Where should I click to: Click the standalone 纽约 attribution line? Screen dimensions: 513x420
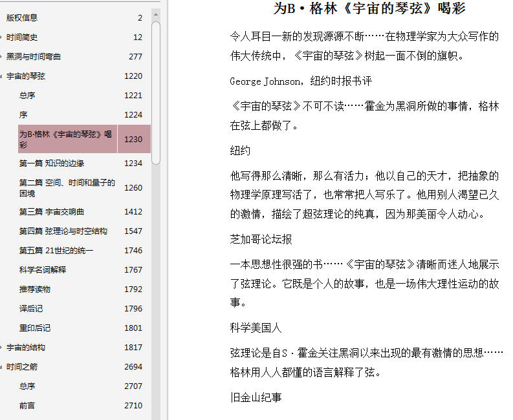click(240, 151)
